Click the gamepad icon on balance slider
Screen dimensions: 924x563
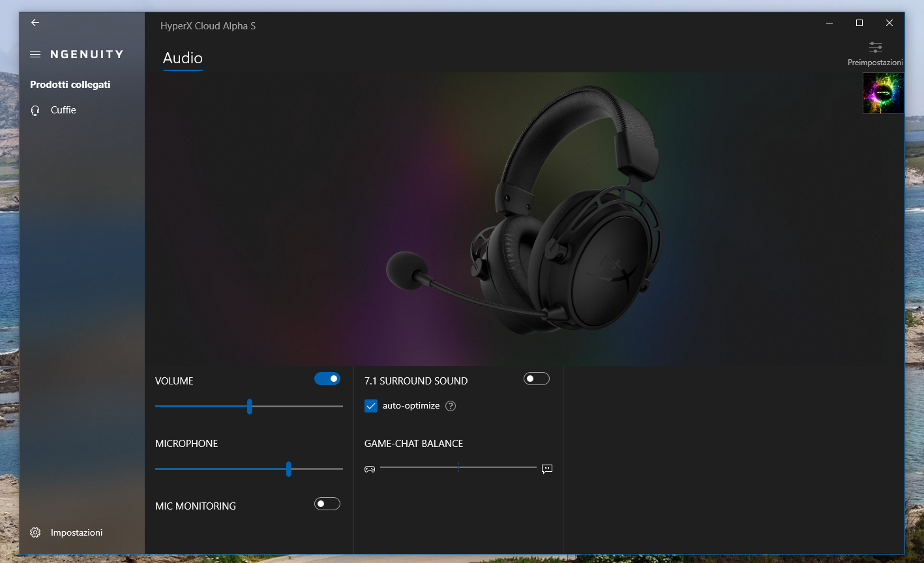(370, 469)
